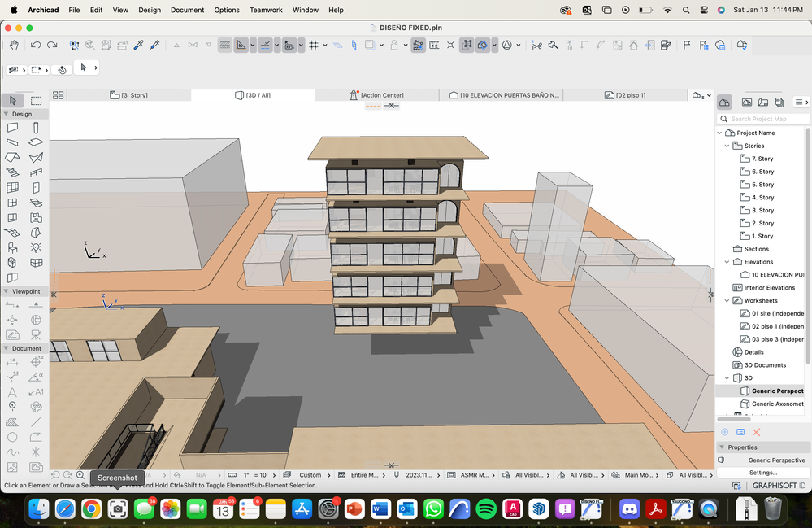Activate the Marquee selection tool

coord(34,100)
